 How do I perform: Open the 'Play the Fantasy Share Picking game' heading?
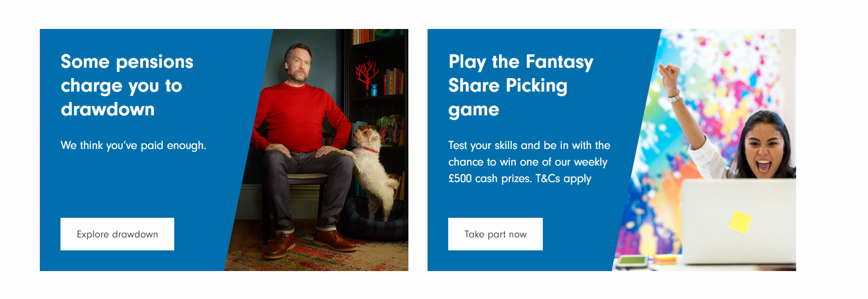521,85
